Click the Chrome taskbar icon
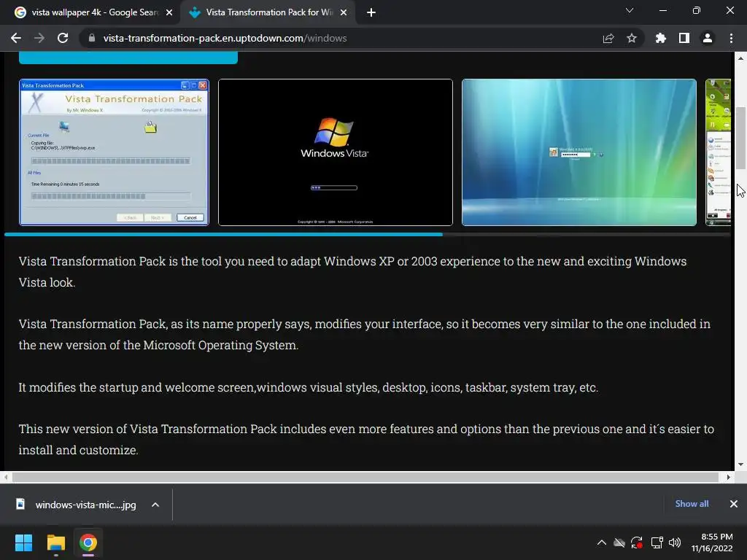 88,542
